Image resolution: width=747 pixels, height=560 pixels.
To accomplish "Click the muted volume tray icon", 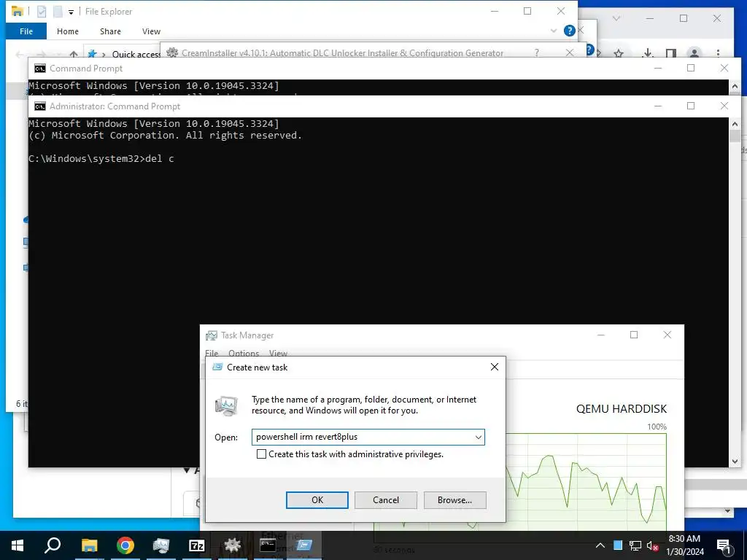I will pyautogui.click(x=652, y=545).
